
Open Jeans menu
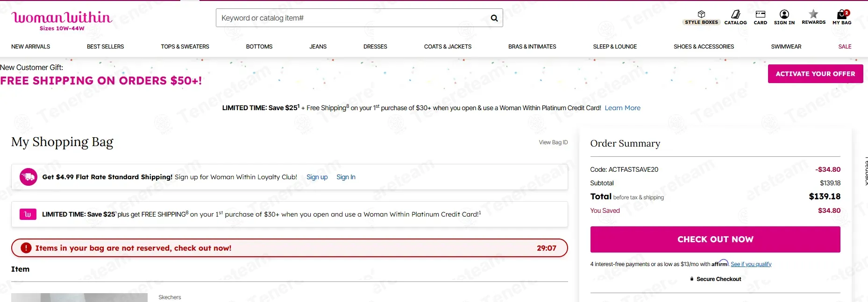point(318,47)
